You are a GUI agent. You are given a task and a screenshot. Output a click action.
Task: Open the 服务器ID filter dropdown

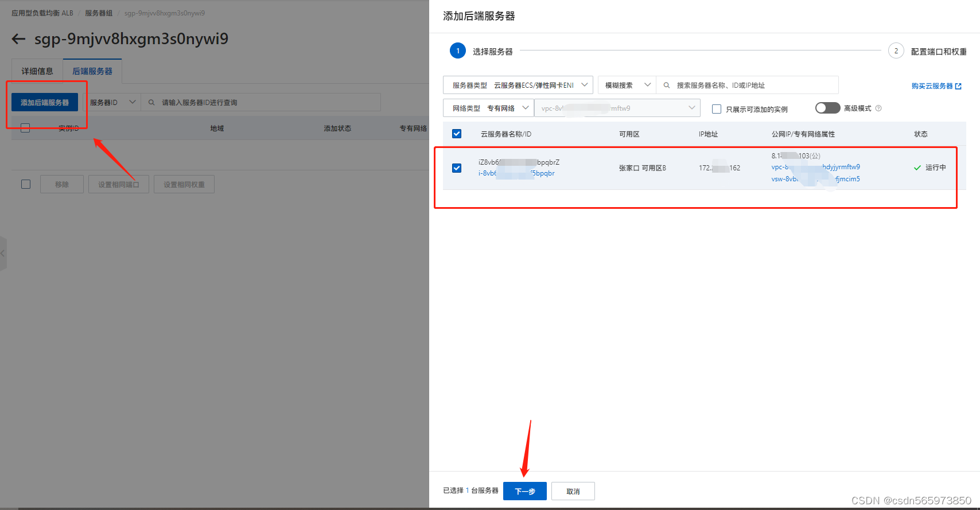(x=113, y=102)
